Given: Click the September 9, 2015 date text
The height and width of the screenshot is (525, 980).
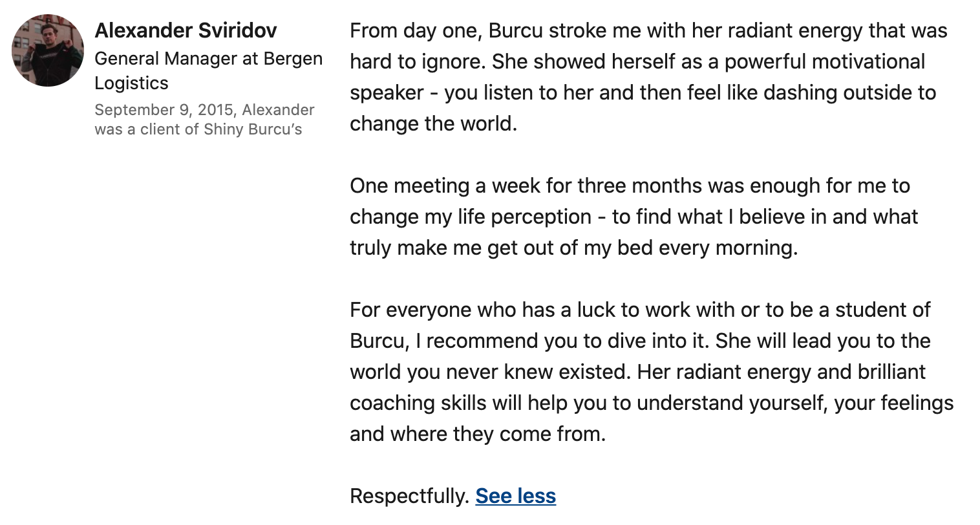Looking at the screenshot, I should (164, 110).
